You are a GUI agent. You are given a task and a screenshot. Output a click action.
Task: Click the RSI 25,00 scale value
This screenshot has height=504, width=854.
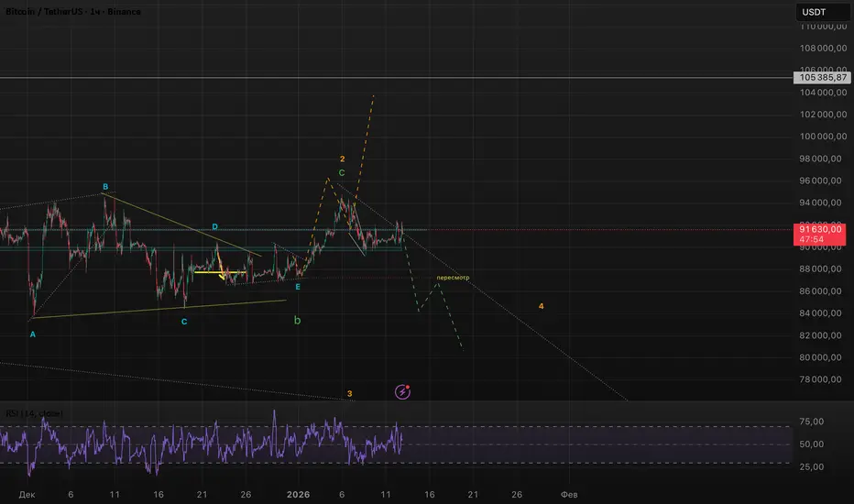coord(812,466)
